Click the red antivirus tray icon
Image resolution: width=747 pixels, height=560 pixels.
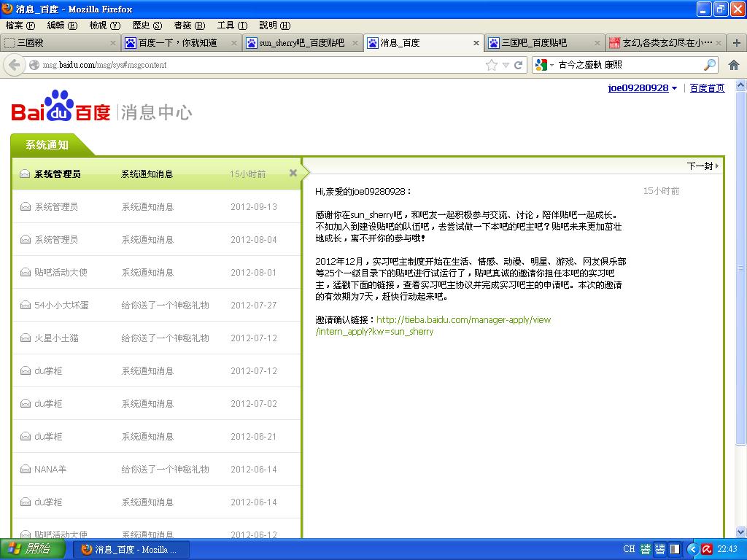tap(707, 549)
